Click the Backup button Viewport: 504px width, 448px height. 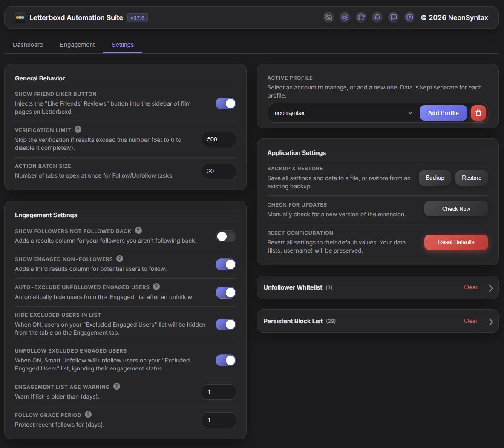pos(435,178)
